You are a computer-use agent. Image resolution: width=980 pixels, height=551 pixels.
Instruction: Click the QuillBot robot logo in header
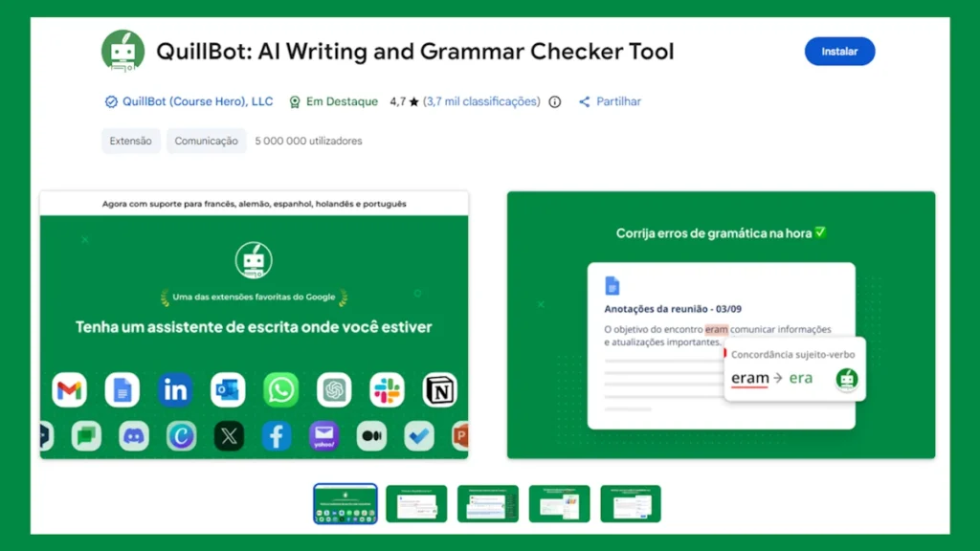pos(122,51)
